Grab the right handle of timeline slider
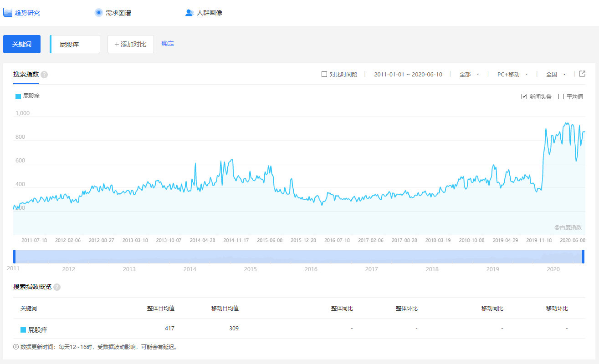The height and width of the screenshot is (364, 599). click(x=583, y=257)
